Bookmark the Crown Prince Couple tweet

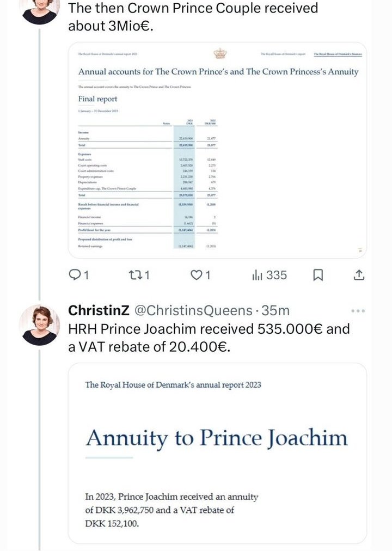[x=318, y=275]
